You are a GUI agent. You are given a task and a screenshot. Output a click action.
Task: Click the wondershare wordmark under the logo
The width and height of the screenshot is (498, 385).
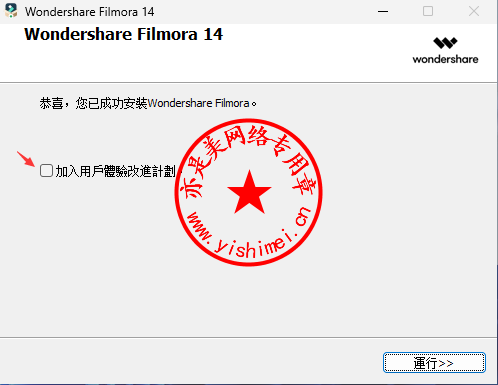click(x=445, y=59)
